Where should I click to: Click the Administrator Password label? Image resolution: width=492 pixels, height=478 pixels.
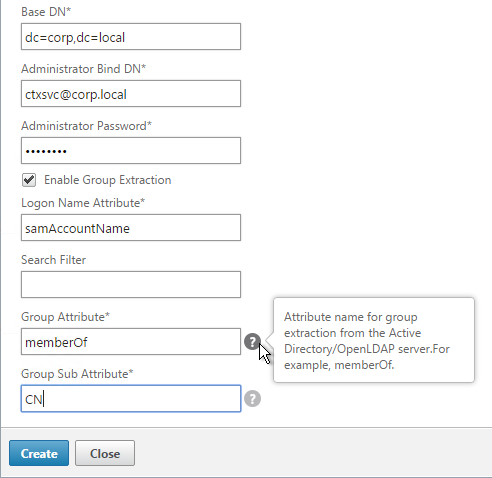tap(86, 126)
